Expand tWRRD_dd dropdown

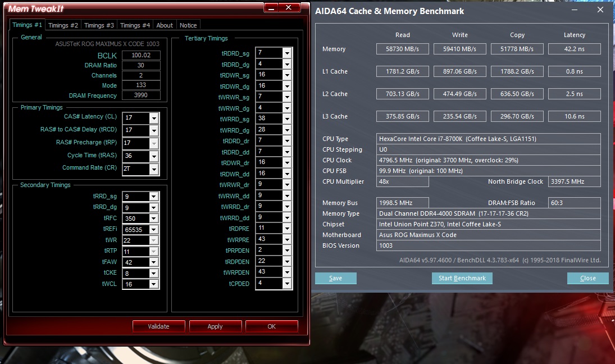pyautogui.click(x=287, y=217)
